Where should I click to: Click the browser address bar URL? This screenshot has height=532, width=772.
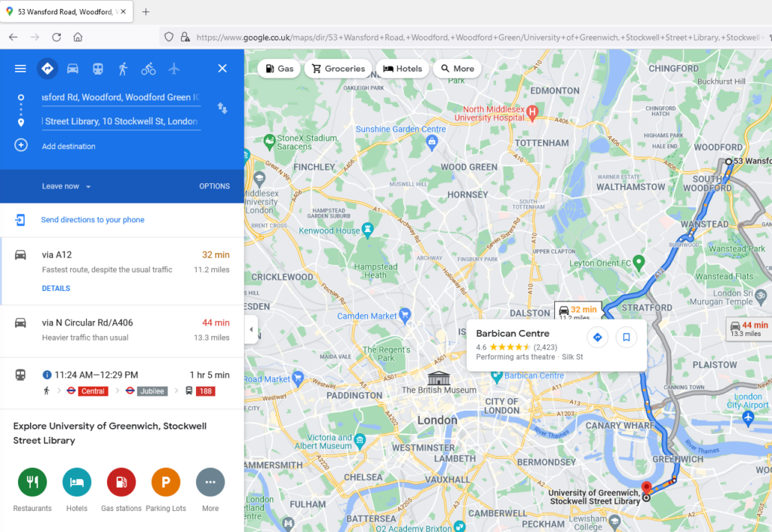477,38
